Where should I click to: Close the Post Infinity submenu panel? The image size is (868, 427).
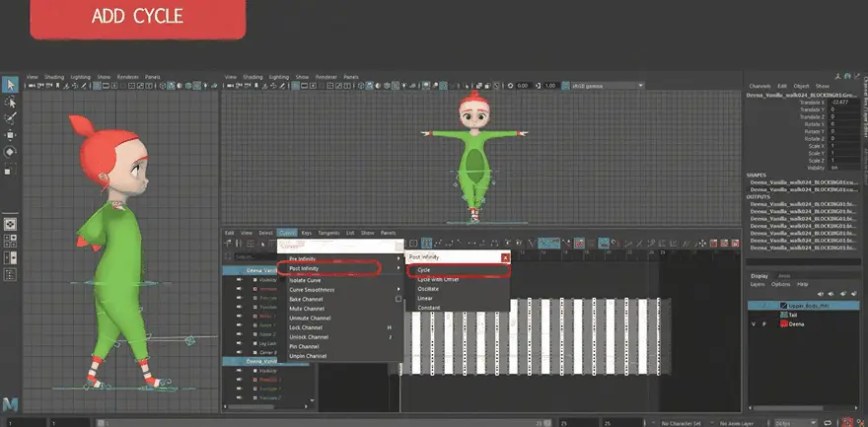[505, 257]
